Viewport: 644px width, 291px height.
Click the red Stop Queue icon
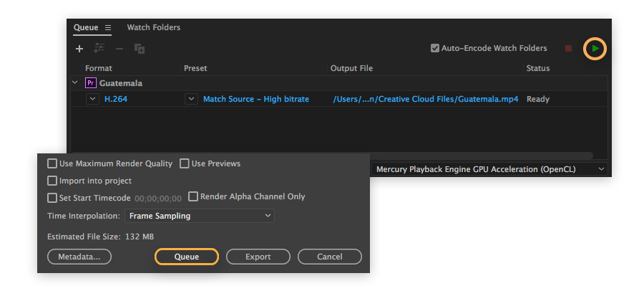[x=568, y=49]
